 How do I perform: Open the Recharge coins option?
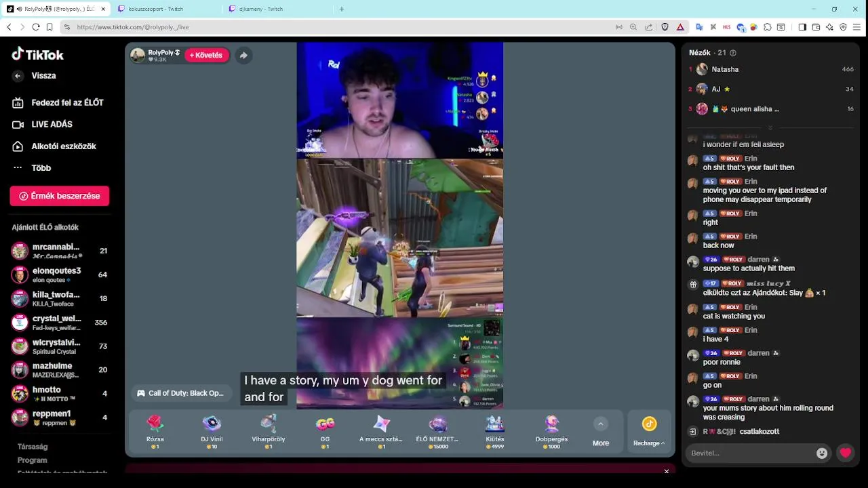[x=649, y=432]
